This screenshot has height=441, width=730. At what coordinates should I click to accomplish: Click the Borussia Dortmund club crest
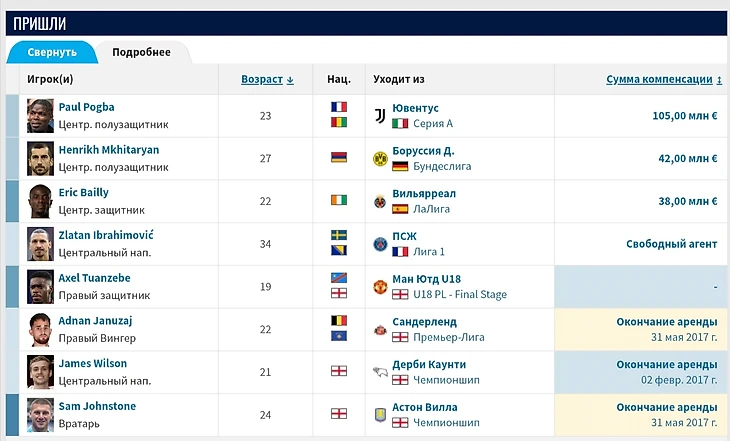click(380, 158)
